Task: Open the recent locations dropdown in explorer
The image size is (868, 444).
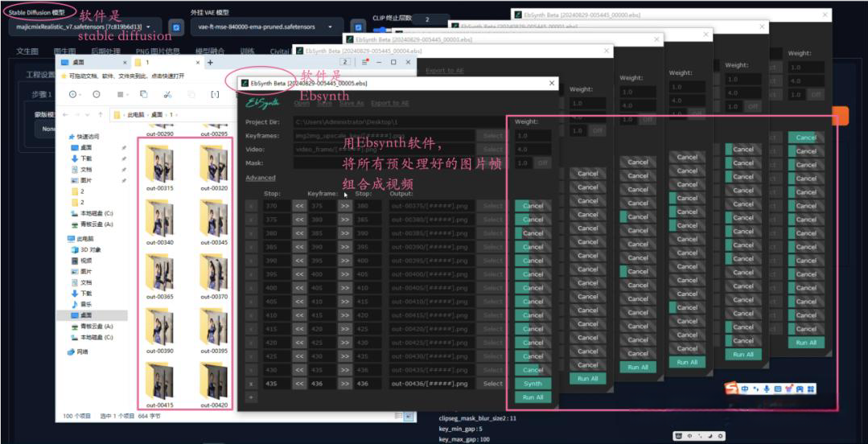Action: coord(89,114)
